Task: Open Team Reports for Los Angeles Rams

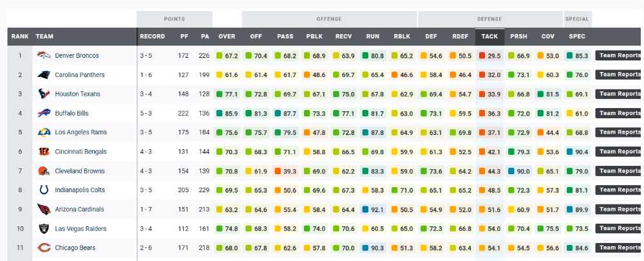Action: pyautogui.click(x=620, y=132)
